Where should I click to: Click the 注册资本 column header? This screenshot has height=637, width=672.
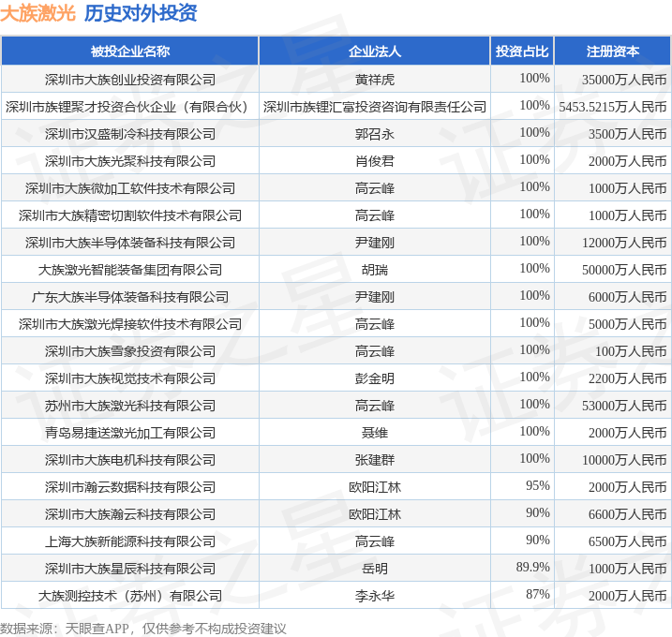tap(613, 52)
